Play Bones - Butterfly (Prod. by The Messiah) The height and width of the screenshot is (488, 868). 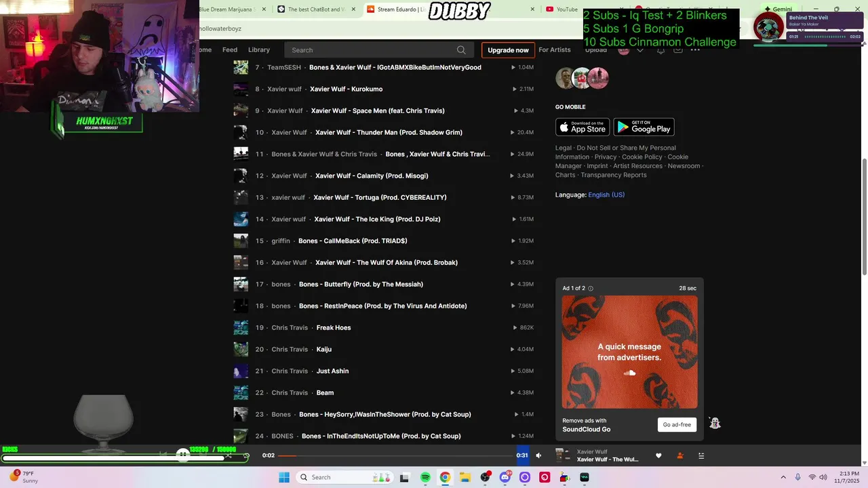click(x=361, y=284)
